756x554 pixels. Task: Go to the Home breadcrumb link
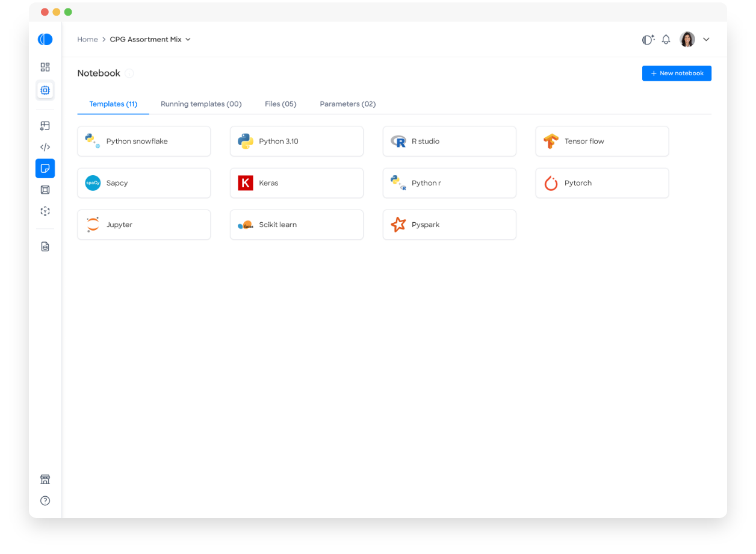[x=87, y=39]
